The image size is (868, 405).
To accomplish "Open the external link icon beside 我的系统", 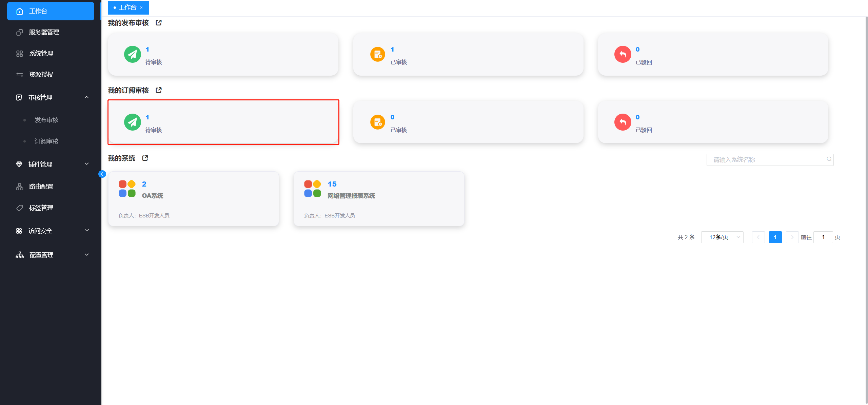I will pos(145,158).
